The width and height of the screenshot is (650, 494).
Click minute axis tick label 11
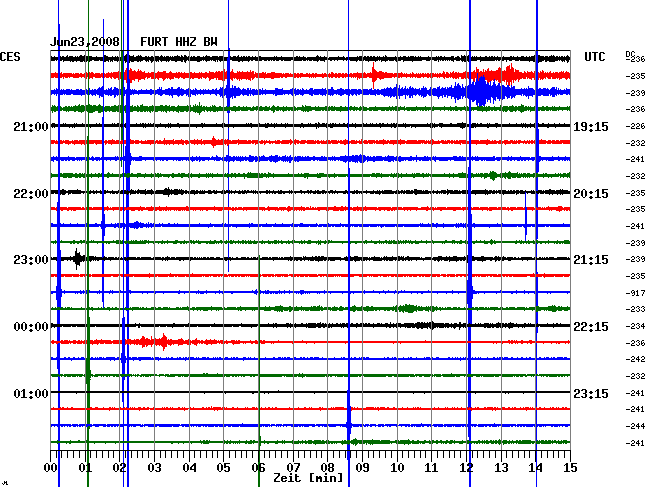(x=431, y=468)
